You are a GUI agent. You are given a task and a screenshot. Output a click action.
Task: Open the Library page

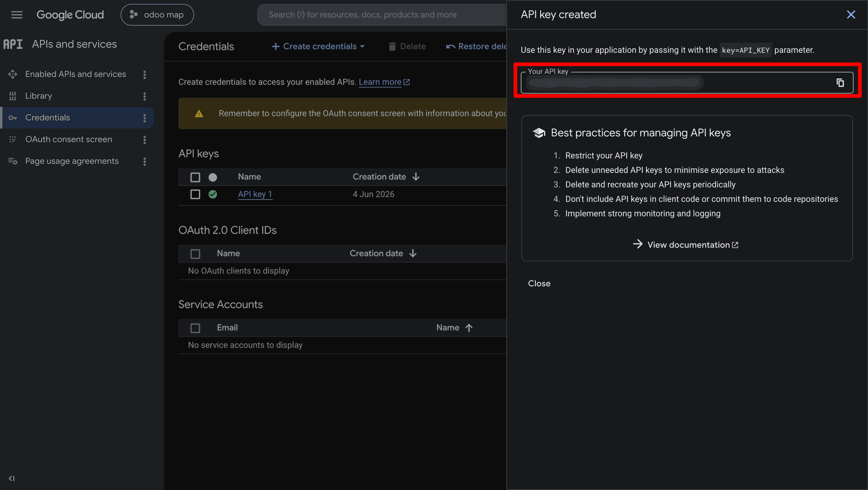tap(38, 96)
